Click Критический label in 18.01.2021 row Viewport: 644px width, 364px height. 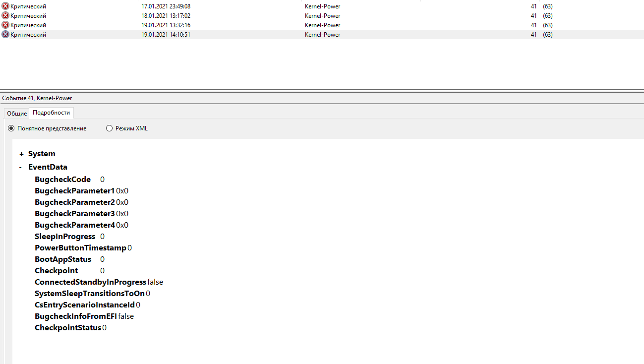coord(28,16)
